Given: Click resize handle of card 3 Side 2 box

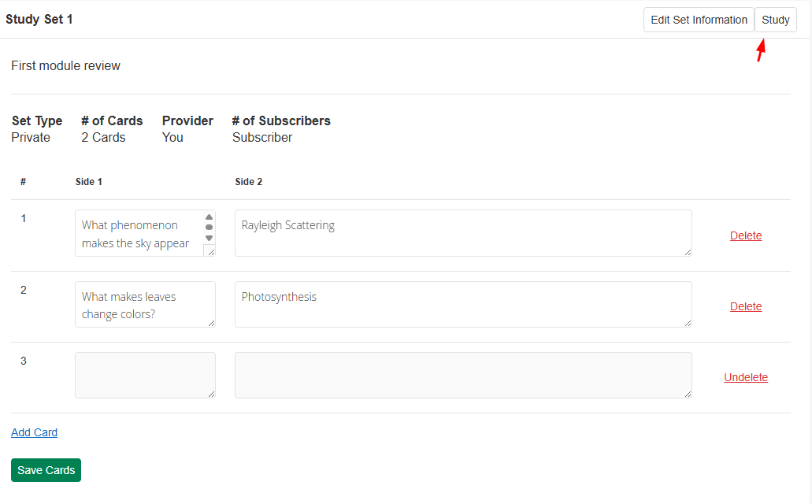Looking at the screenshot, I should (688, 394).
